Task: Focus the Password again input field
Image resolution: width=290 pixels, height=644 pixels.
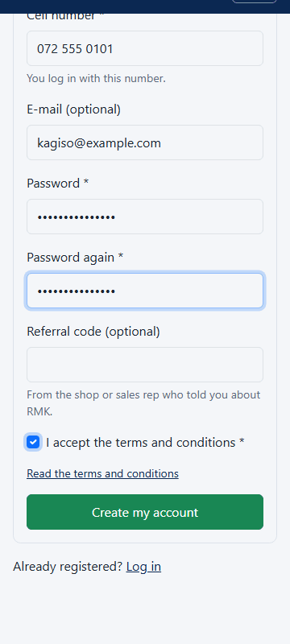Action: pyautogui.click(x=145, y=291)
